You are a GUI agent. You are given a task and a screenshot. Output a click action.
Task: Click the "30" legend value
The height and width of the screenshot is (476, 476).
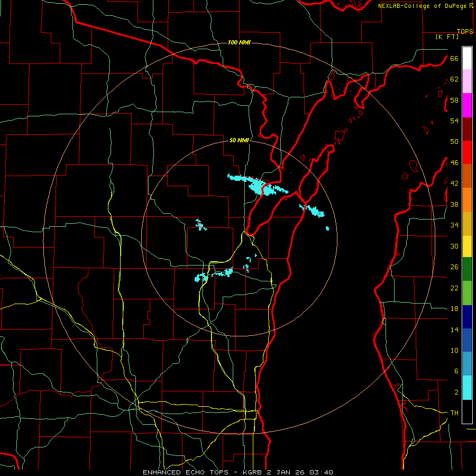coord(454,246)
